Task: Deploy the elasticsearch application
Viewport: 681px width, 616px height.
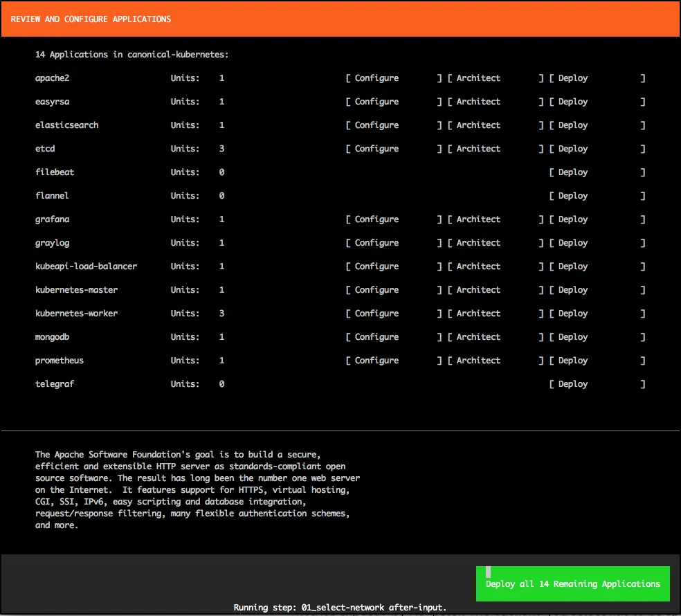Action: (x=573, y=125)
